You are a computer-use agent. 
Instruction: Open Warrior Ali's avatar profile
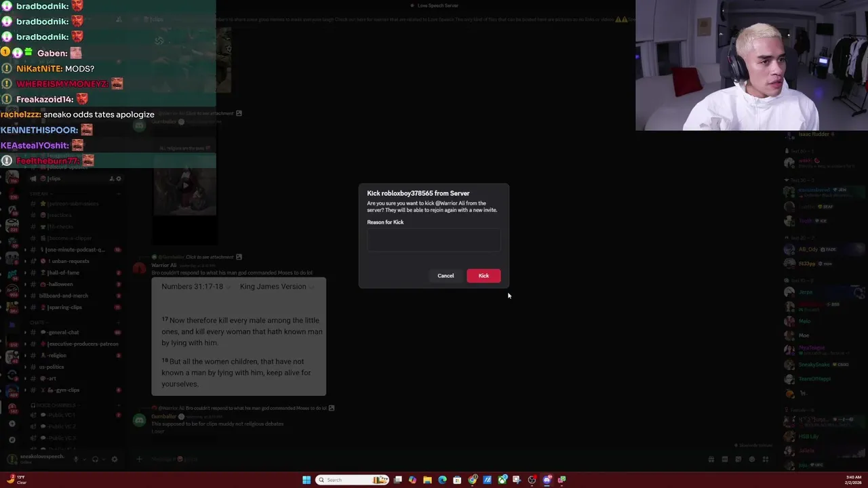coord(139,269)
